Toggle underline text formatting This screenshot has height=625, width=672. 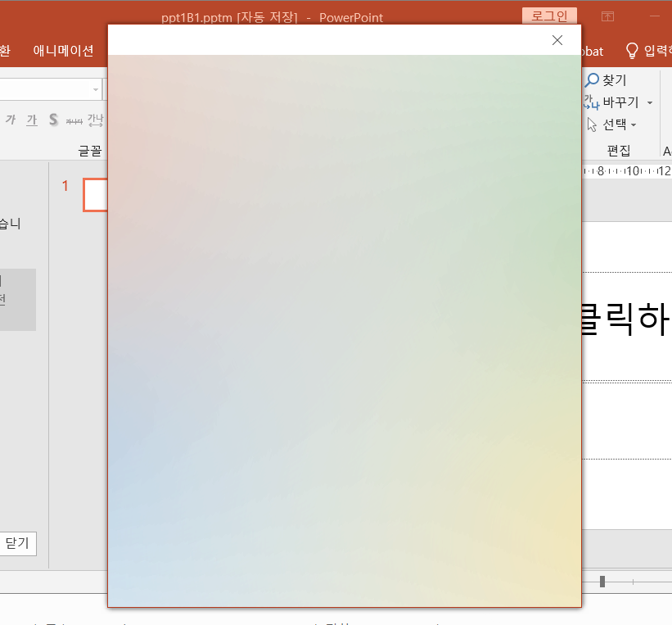pyautogui.click(x=32, y=120)
